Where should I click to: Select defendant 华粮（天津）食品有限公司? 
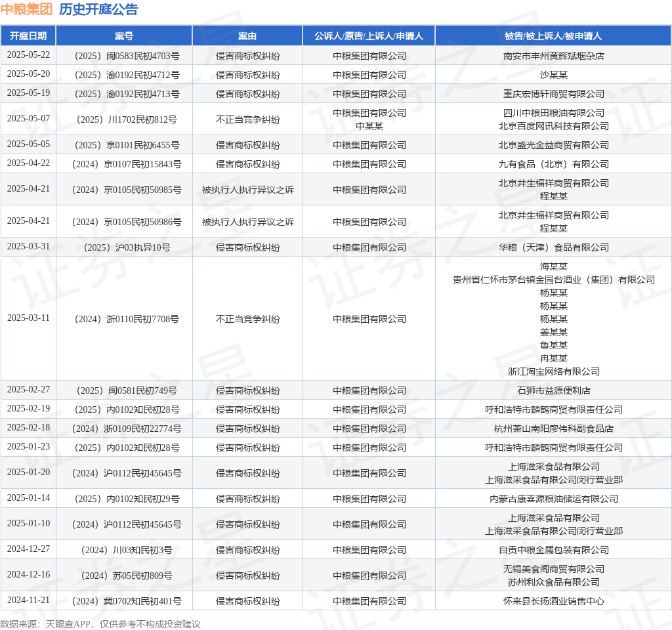[553, 247]
